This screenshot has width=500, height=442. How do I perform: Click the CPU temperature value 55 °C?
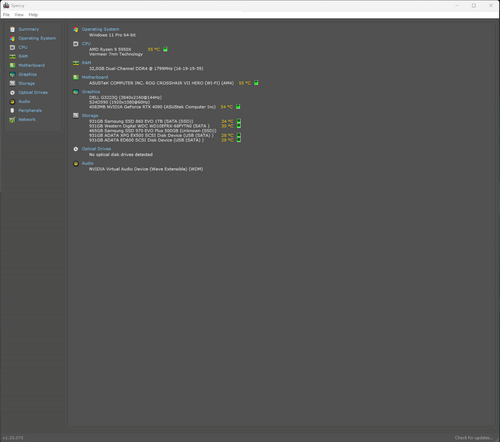[x=154, y=49]
